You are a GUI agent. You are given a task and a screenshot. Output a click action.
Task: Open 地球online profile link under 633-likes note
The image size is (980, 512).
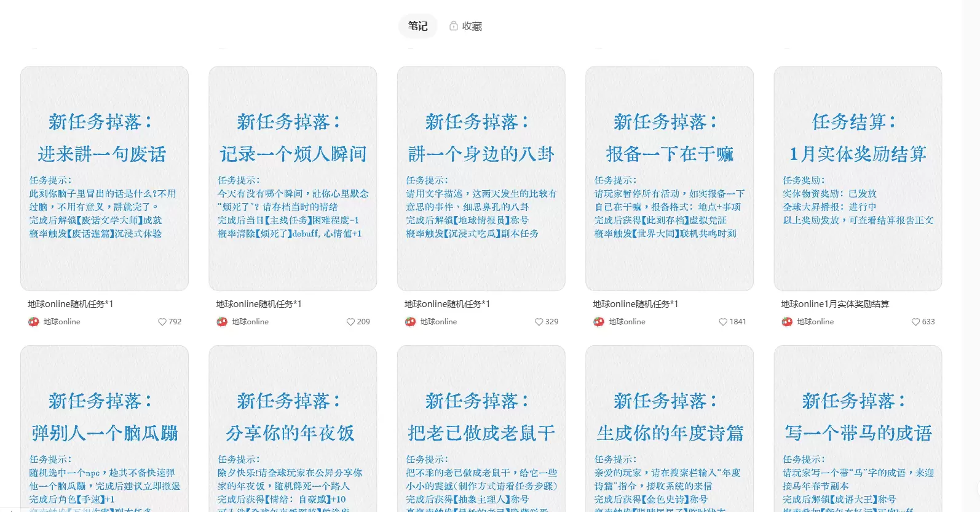pos(815,322)
